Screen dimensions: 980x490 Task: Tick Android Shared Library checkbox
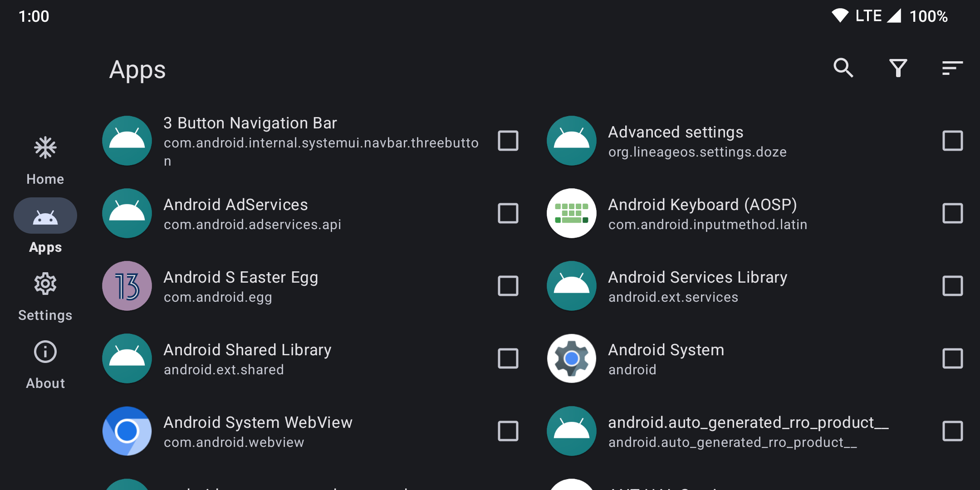coord(508,358)
